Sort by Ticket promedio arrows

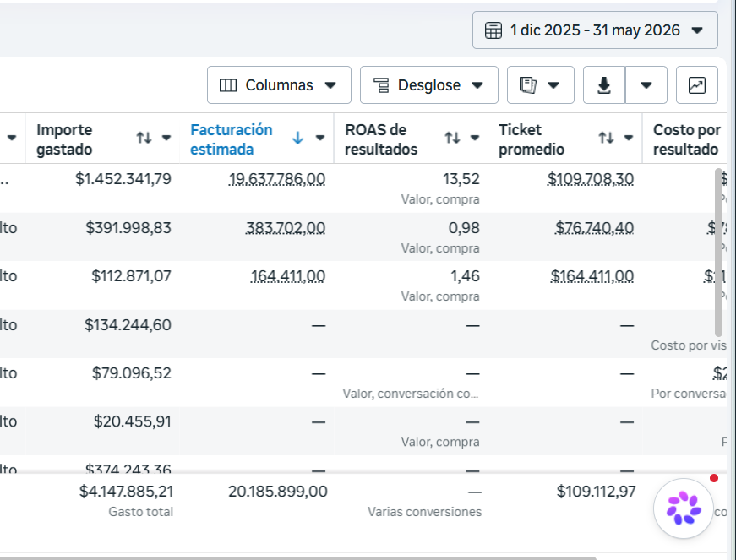pyautogui.click(x=607, y=138)
